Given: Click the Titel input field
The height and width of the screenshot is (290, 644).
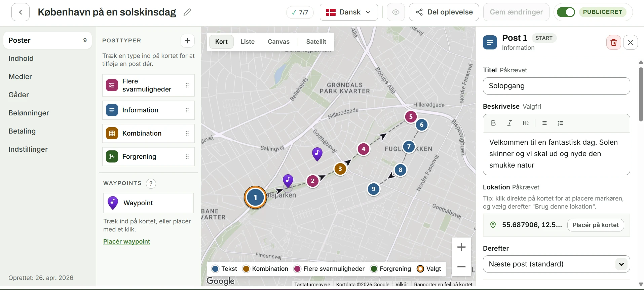Looking at the screenshot, I should (x=557, y=86).
